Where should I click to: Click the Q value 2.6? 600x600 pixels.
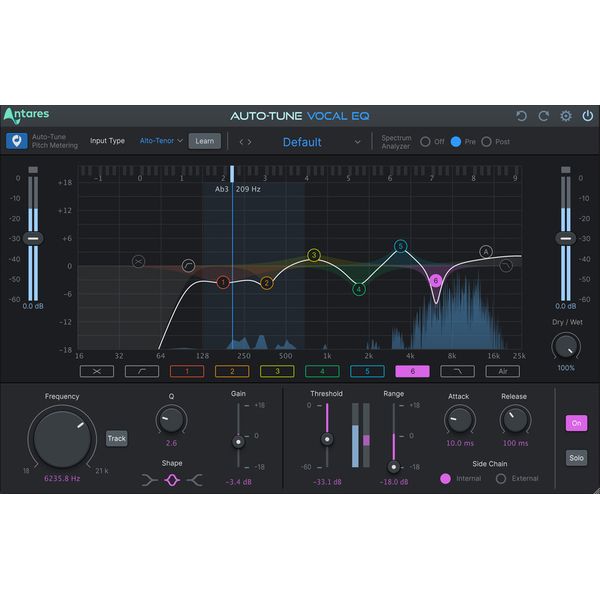171,443
